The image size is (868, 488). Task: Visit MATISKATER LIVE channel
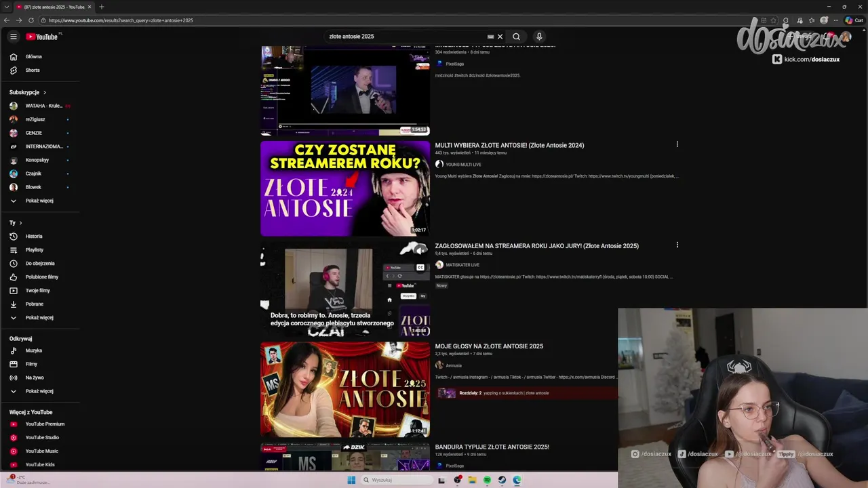click(x=462, y=265)
